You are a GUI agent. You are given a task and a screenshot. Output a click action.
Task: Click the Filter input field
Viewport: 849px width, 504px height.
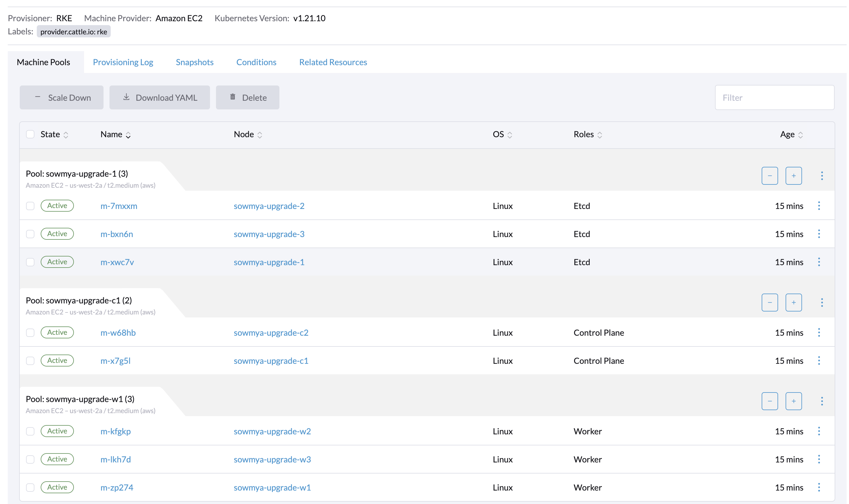click(x=774, y=97)
